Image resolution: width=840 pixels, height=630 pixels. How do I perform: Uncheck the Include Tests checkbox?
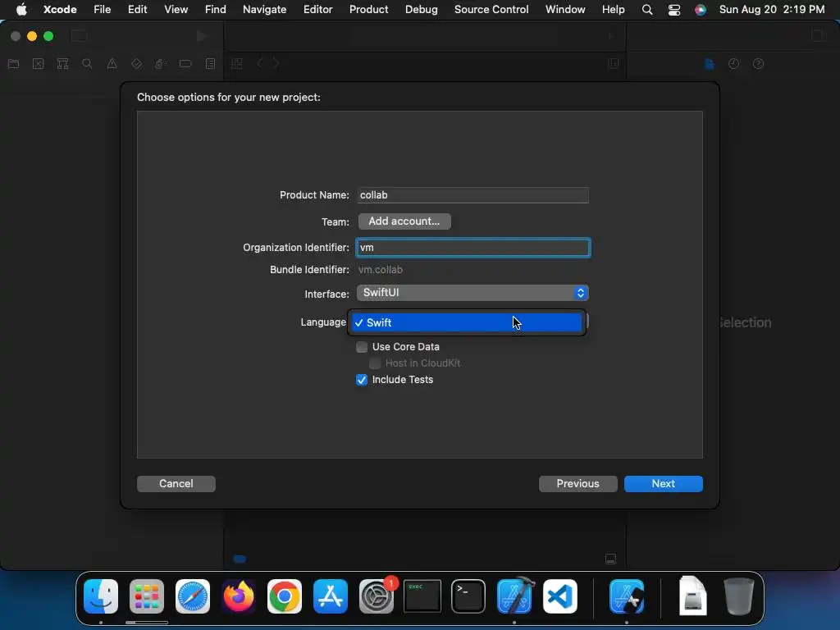(x=362, y=380)
